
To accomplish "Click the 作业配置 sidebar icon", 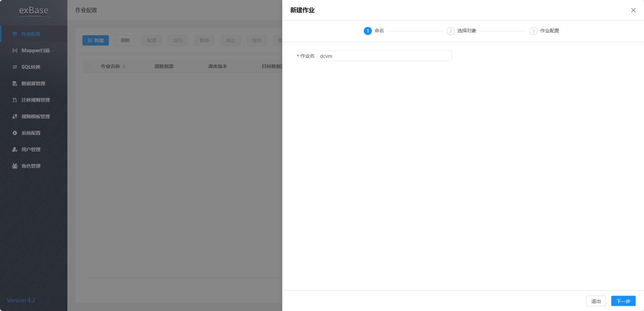I will pyautogui.click(x=14, y=34).
